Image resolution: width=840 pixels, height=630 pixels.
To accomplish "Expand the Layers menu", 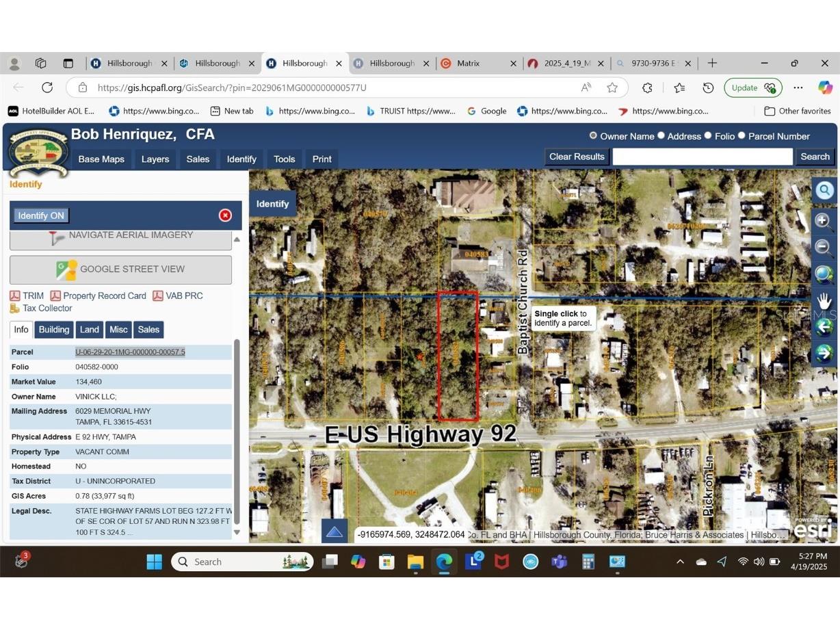I will pos(155,159).
